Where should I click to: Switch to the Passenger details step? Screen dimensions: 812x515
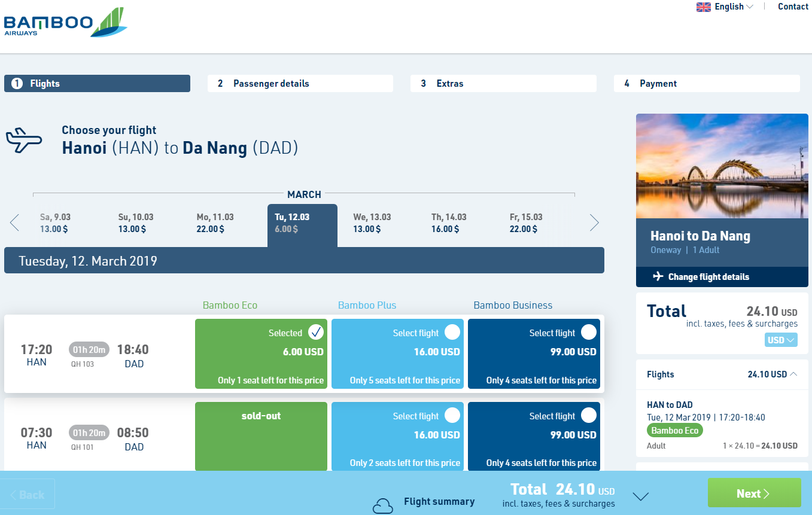point(300,83)
